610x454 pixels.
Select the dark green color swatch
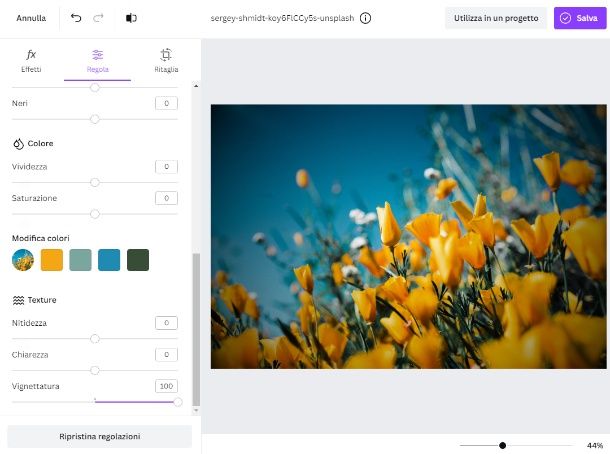(138, 260)
